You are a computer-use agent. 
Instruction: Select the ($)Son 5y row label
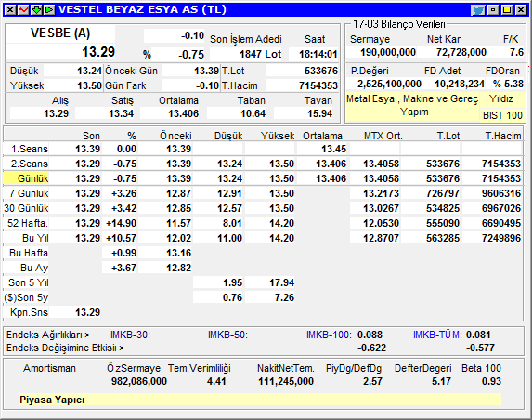(x=26, y=297)
